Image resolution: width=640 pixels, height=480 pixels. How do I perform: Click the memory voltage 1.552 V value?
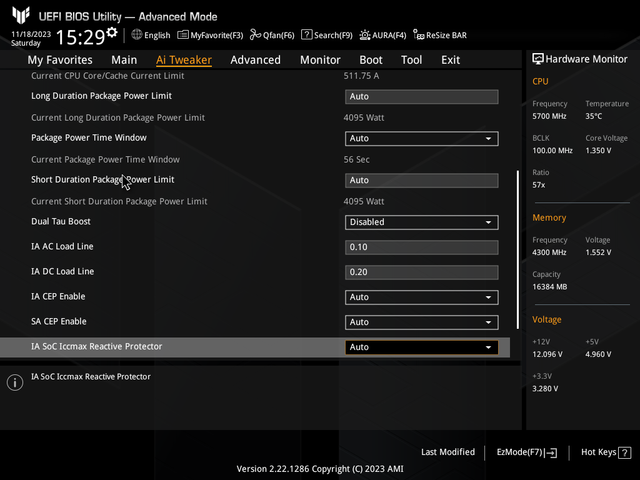click(x=598, y=253)
